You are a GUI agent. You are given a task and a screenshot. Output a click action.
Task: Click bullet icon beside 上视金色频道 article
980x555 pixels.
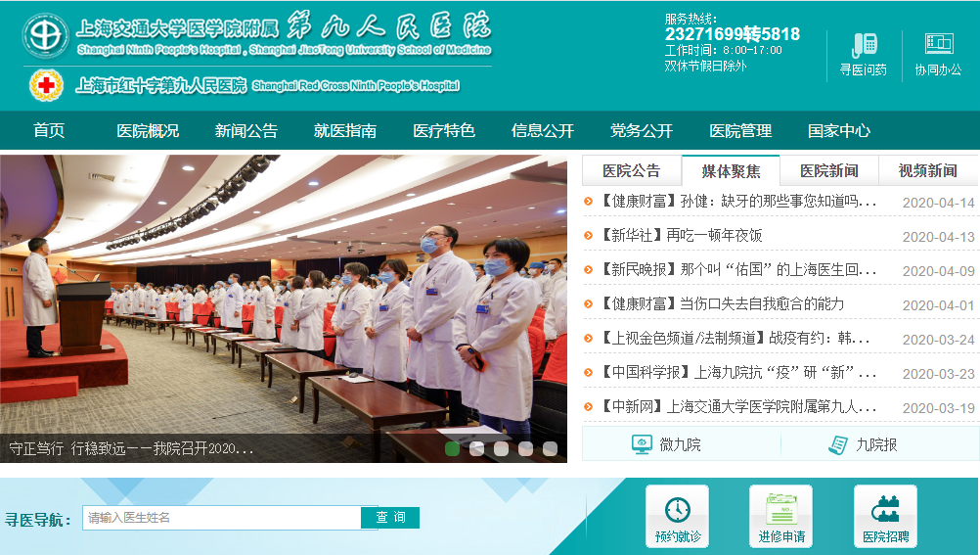point(588,339)
